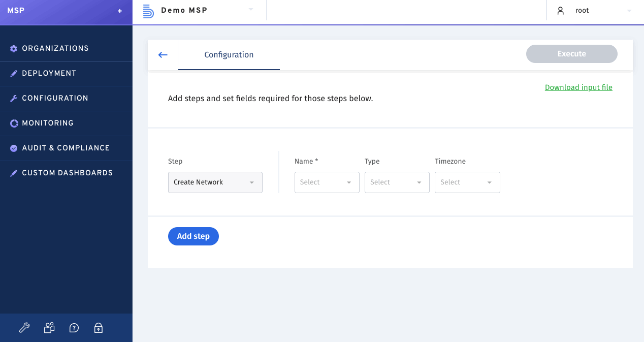Open the Timezone select dropdown
Screen dimensions: 644x342
point(467,182)
